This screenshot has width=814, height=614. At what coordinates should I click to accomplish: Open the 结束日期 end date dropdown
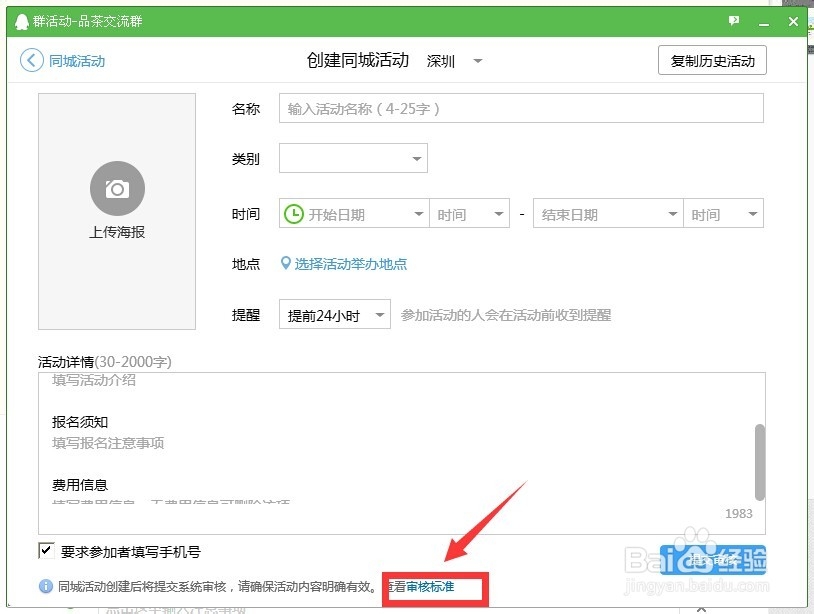[x=673, y=213]
